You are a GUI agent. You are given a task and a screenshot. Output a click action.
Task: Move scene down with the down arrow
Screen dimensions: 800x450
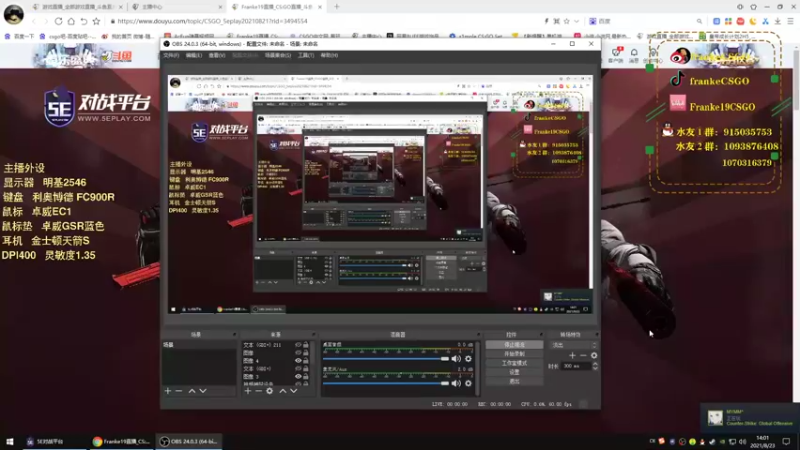click(x=203, y=391)
